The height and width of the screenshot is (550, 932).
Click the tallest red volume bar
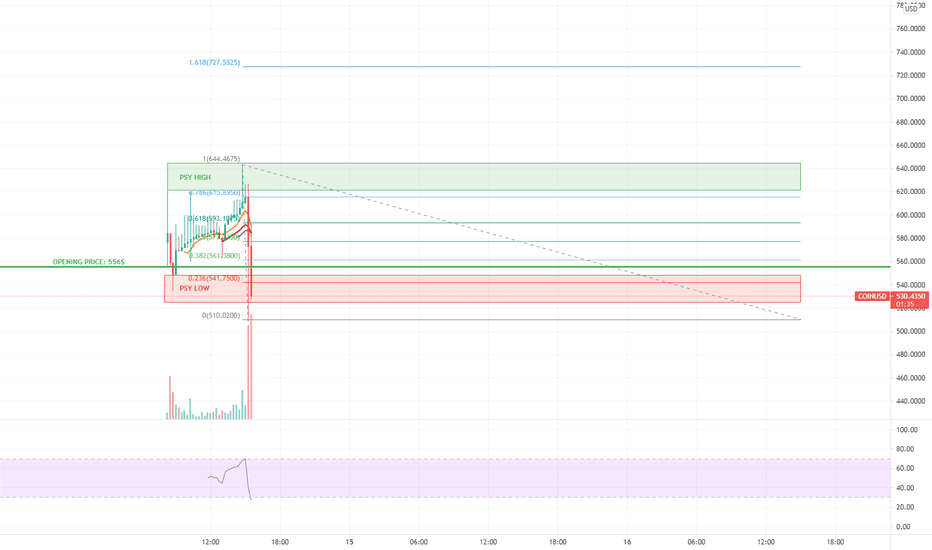251,367
